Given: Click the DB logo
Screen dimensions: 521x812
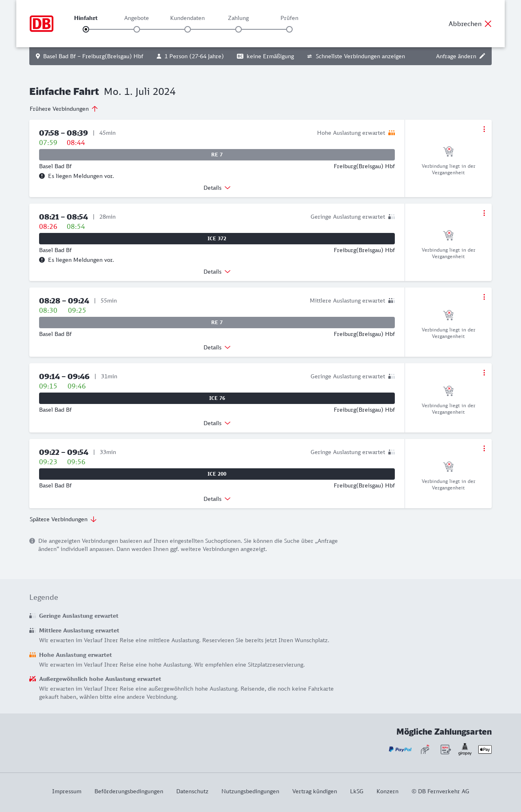Looking at the screenshot, I should (42, 24).
